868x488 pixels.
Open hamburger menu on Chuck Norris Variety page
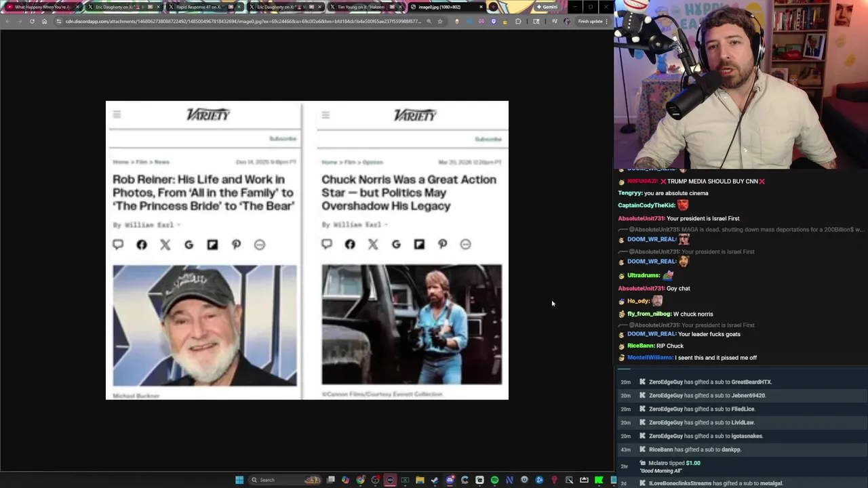point(325,115)
